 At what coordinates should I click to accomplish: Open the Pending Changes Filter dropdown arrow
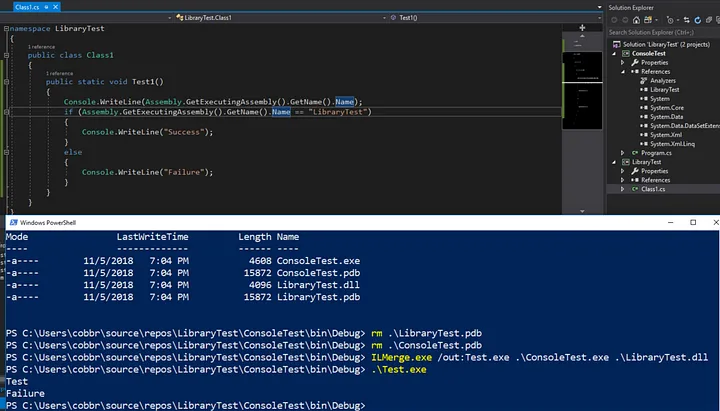[x=678, y=20]
